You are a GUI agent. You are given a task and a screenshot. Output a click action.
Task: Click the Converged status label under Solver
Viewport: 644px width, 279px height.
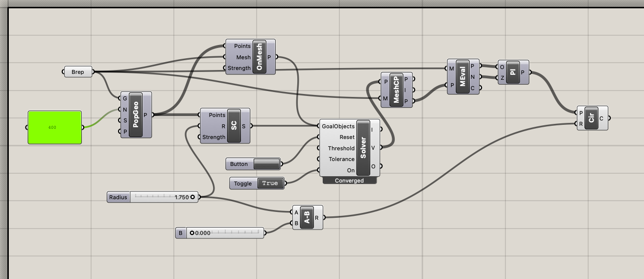pos(349,181)
